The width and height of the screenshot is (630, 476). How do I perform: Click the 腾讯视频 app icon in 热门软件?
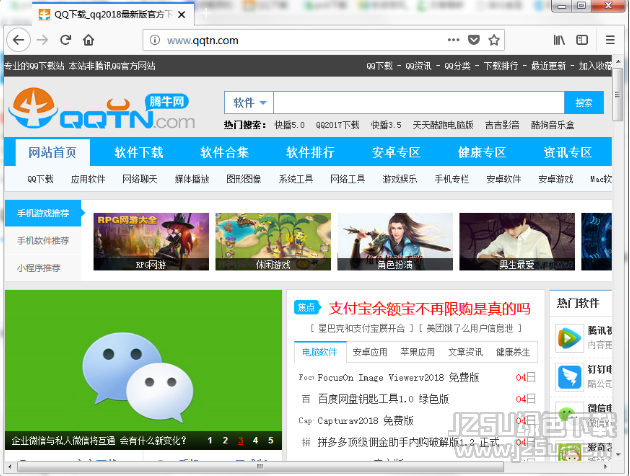tap(569, 338)
